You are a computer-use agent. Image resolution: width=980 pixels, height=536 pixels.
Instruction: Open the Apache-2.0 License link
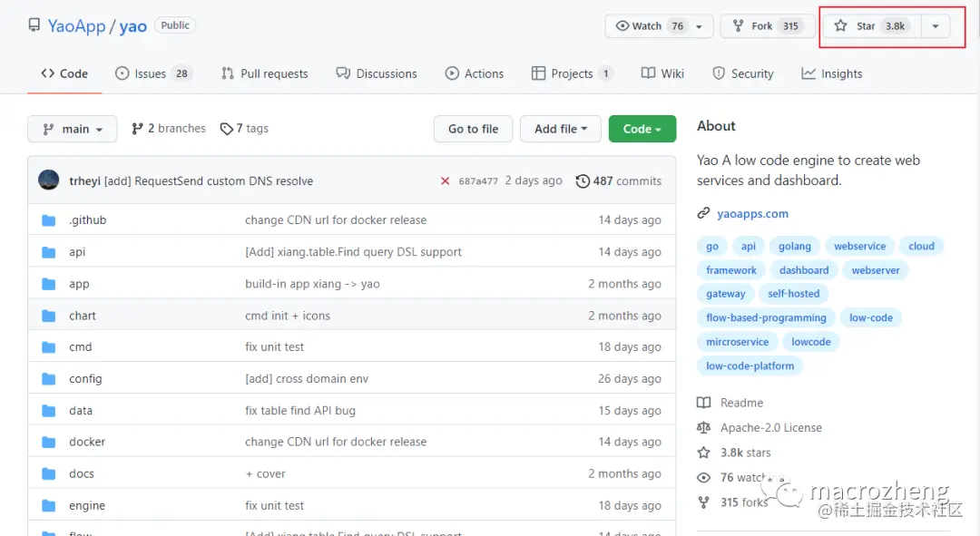[x=770, y=428]
